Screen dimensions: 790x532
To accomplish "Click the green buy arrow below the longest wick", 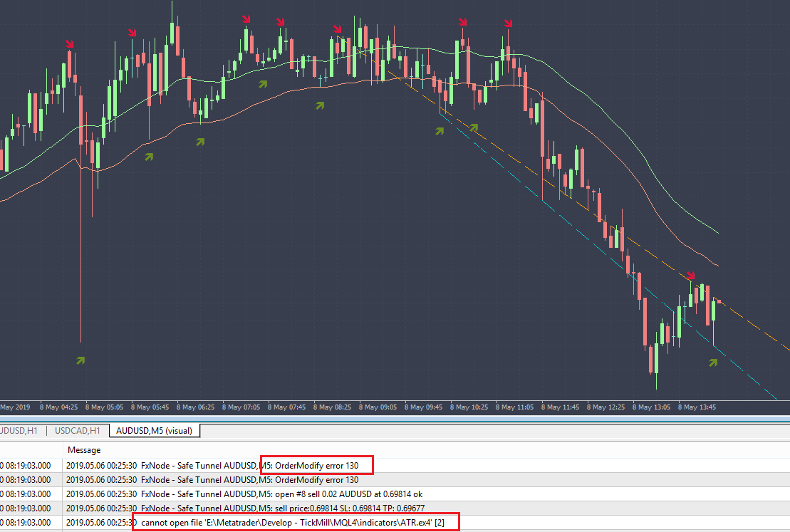I will point(80,361).
